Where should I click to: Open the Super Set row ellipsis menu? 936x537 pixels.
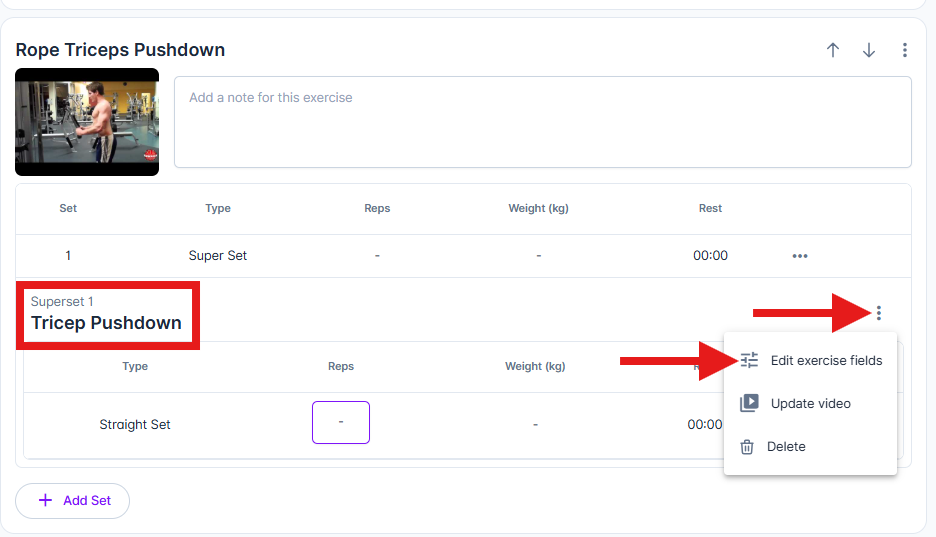pyautogui.click(x=800, y=256)
